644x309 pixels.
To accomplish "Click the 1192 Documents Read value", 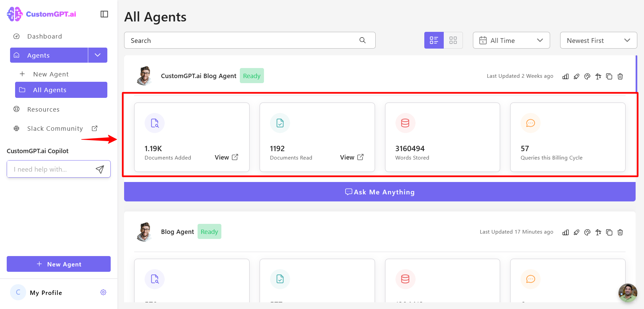I will (277, 148).
